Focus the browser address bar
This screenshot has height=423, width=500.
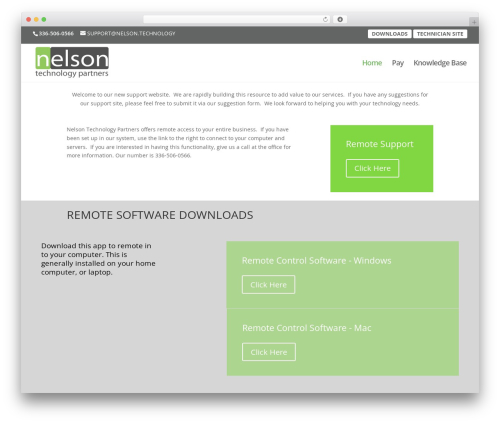click(x=237, y=19)
